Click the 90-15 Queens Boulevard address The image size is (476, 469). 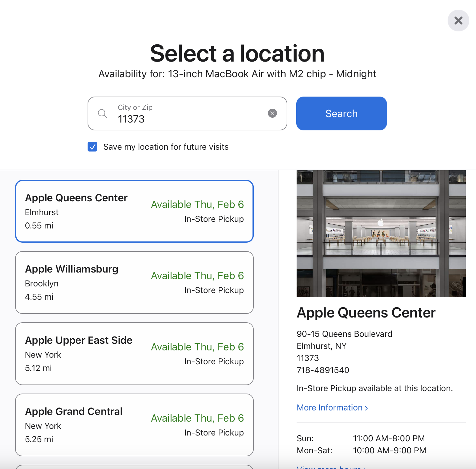[x=344, y=334]
